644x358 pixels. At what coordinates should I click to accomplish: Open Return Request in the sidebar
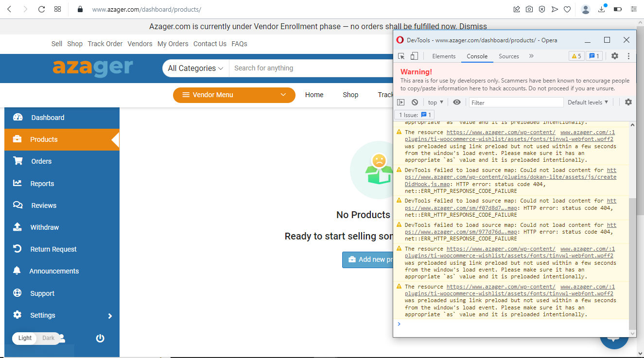pos(62,249)
